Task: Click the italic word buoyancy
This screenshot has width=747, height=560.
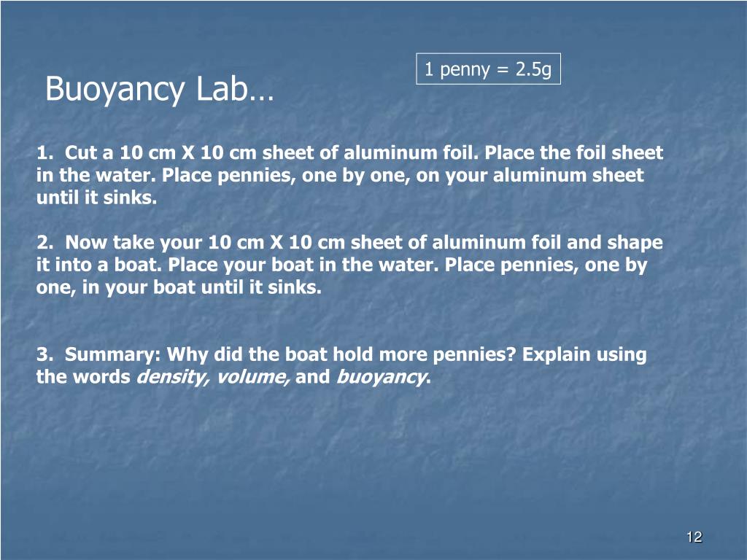Action: 382,377
